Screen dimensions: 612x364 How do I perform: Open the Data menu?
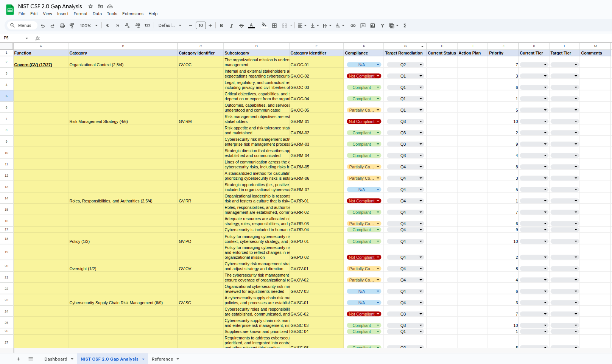[x=97, y=14]
